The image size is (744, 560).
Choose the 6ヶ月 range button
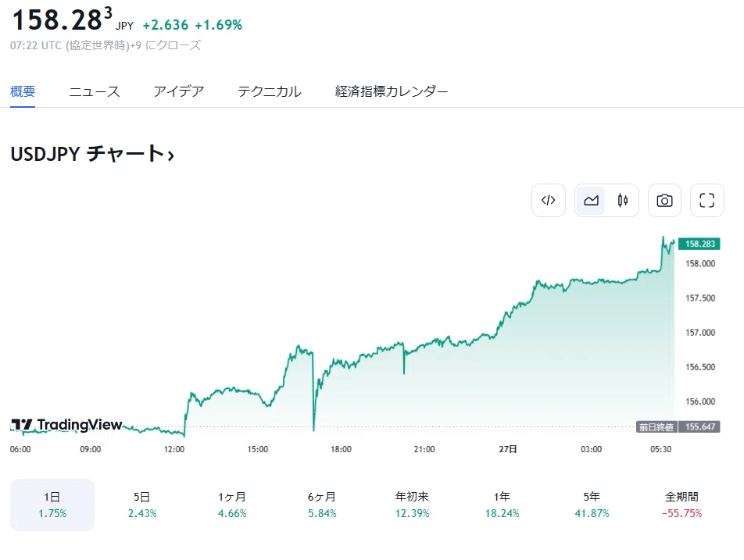tap(322, 505)
